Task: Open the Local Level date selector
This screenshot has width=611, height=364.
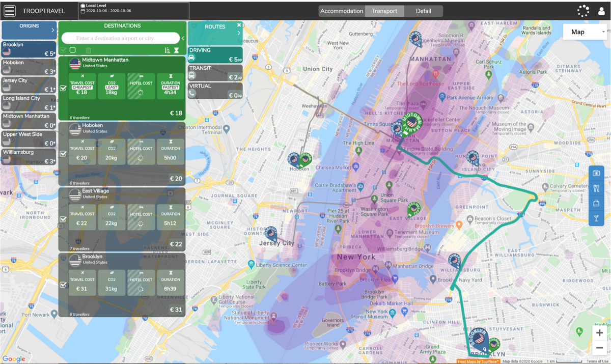Action: (134, 11)
